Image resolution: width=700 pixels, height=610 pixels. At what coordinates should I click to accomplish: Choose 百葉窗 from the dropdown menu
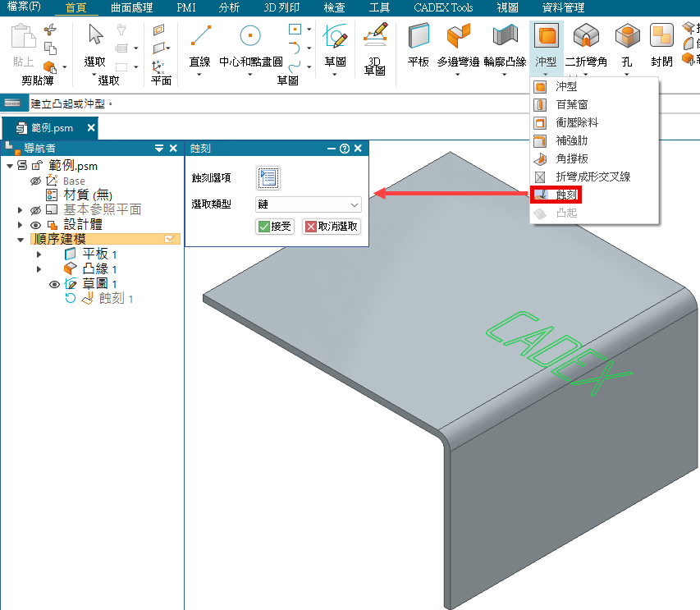point(571,104)
